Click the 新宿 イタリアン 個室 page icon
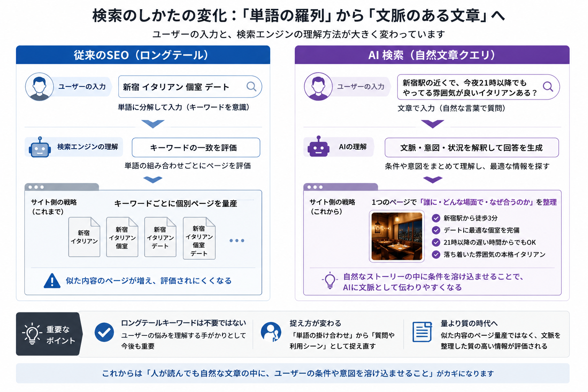Viewport: 588px width, 392px height. pyautogui.click(x=122, y=237)
